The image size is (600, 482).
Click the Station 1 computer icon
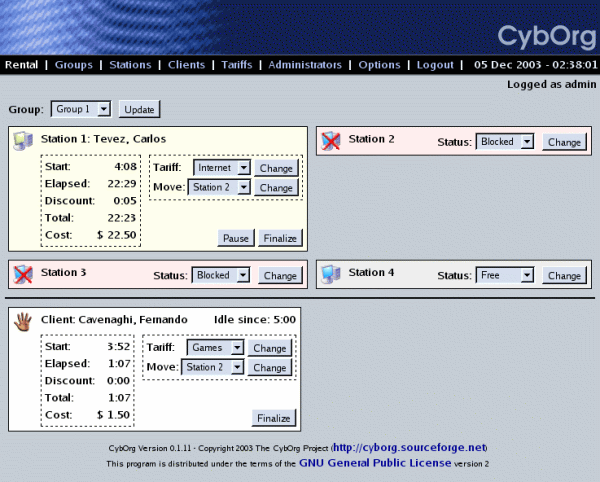pyautogui.click(x=23, y=140)
